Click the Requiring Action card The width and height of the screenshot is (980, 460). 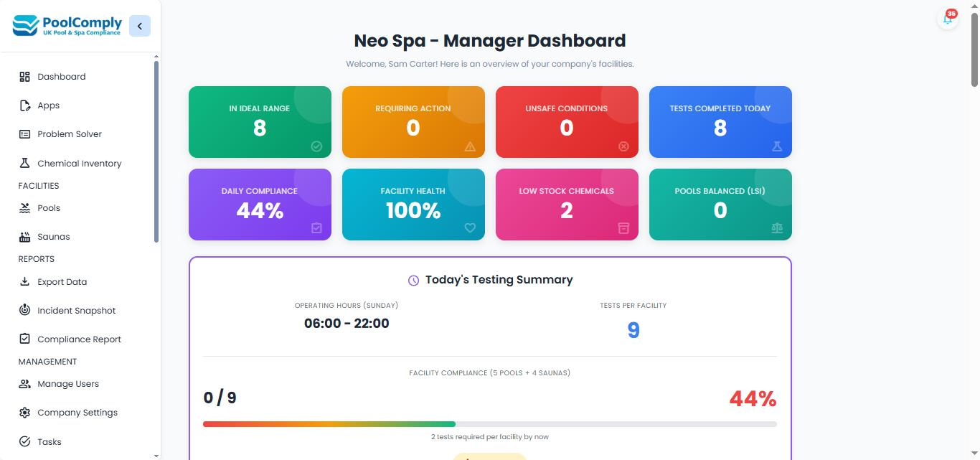[413, 122]
